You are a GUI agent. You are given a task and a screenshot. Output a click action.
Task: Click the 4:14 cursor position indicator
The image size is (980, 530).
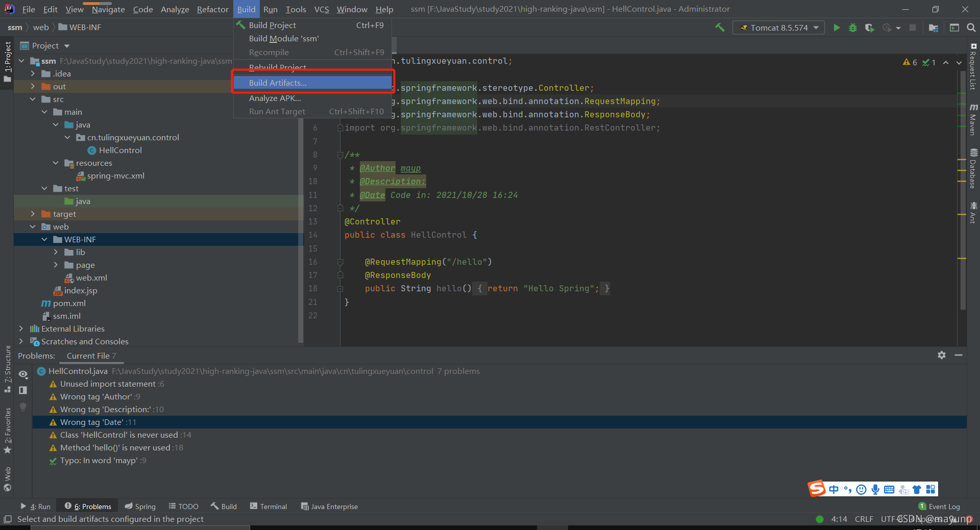coord(839,519)
